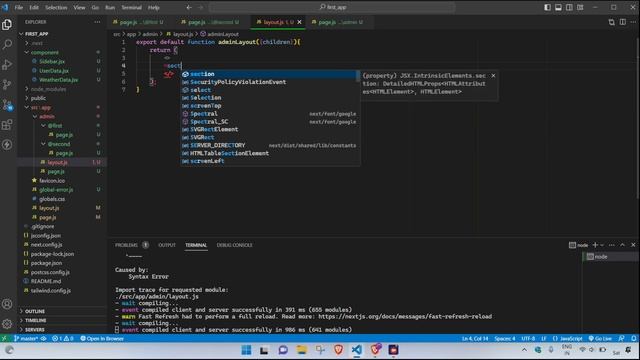The height and width of the screenshot is (360, 640).
Task: Open editor more actions ellipsis
Action: pyautogui.click(x=633, y=22)
